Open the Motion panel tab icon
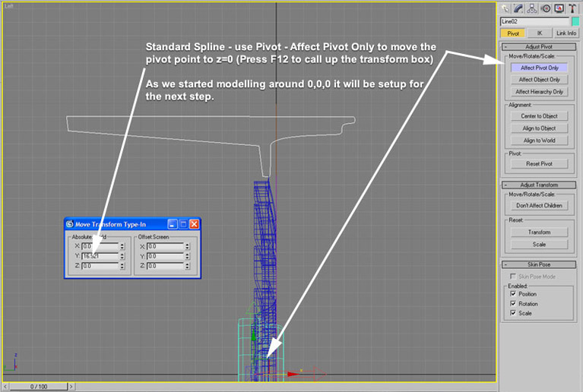This screenshot has width=583, height=392. pyautogui.click(x=545, y=8)
